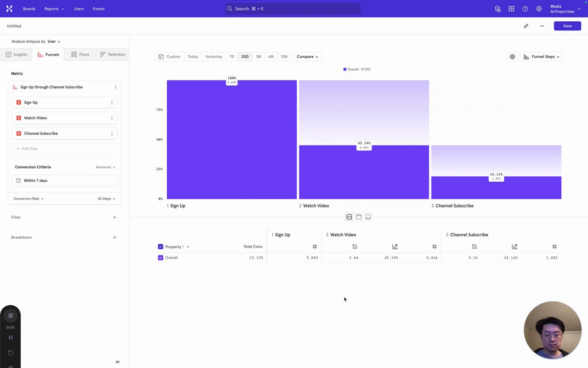588x368 pixels.
Task: Open Analyze Uniques by User dropdown
Action: point(54,41)
